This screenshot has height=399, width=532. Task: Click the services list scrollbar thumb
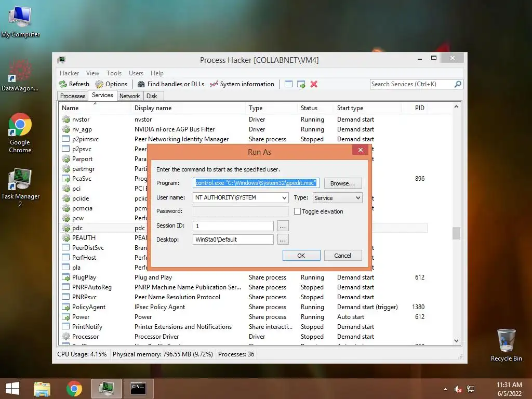click(456, 233)
